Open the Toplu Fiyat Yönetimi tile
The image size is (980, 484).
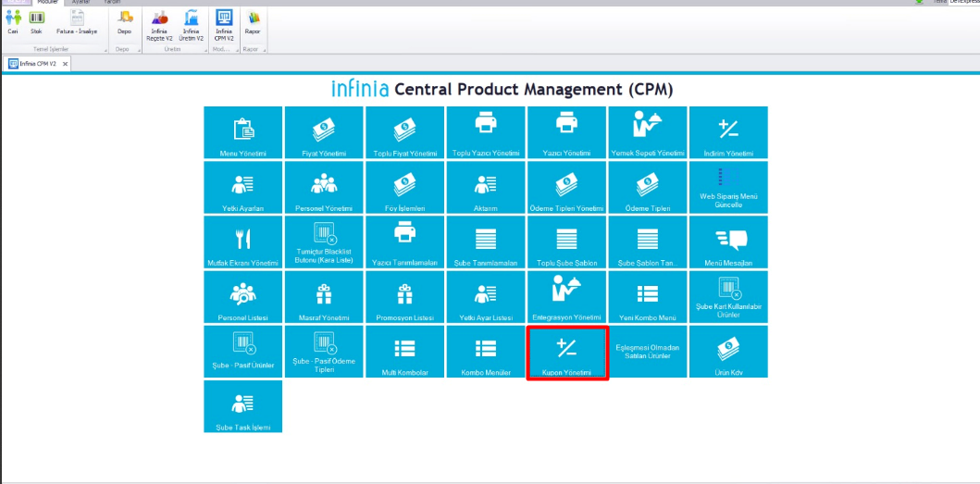(405, 132)
